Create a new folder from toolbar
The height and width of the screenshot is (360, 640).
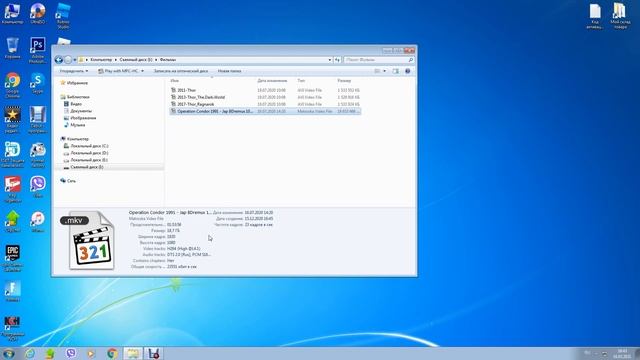point(229,71)
